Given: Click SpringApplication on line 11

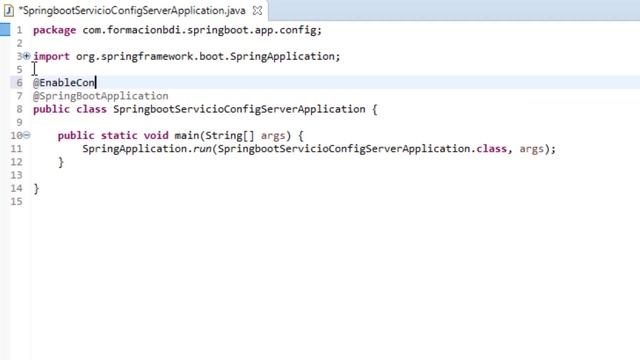Looking at the screenshot, I should tap(135, 149).
